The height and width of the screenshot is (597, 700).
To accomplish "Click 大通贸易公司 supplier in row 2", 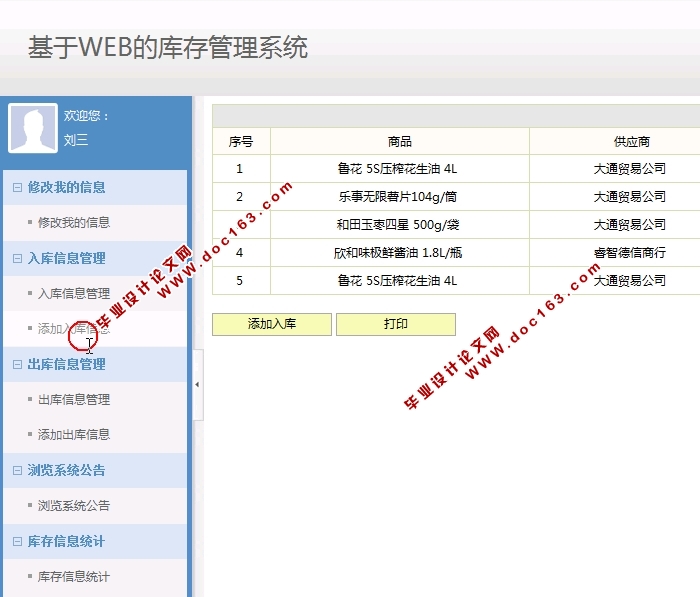I will [x=630, y=197].
